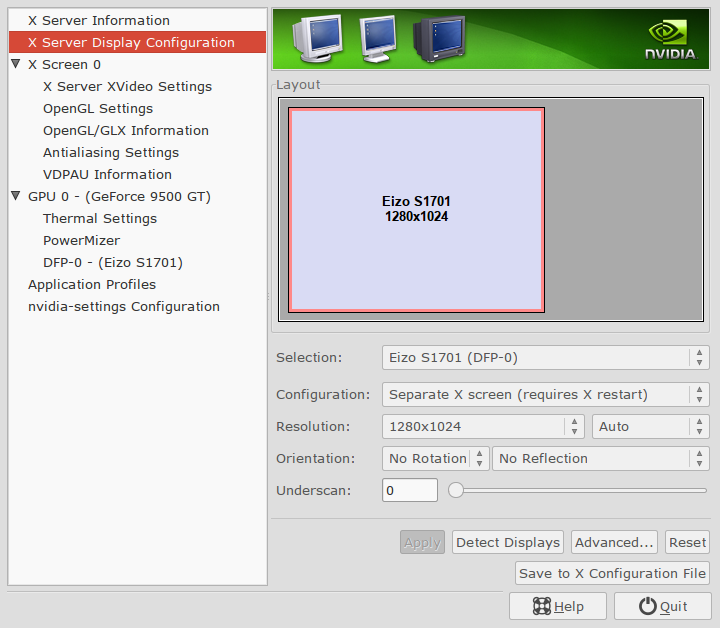Quit nvidia-settings
Image resolution: width=720 pixels, height=628 pixels.
pos(663,606)
